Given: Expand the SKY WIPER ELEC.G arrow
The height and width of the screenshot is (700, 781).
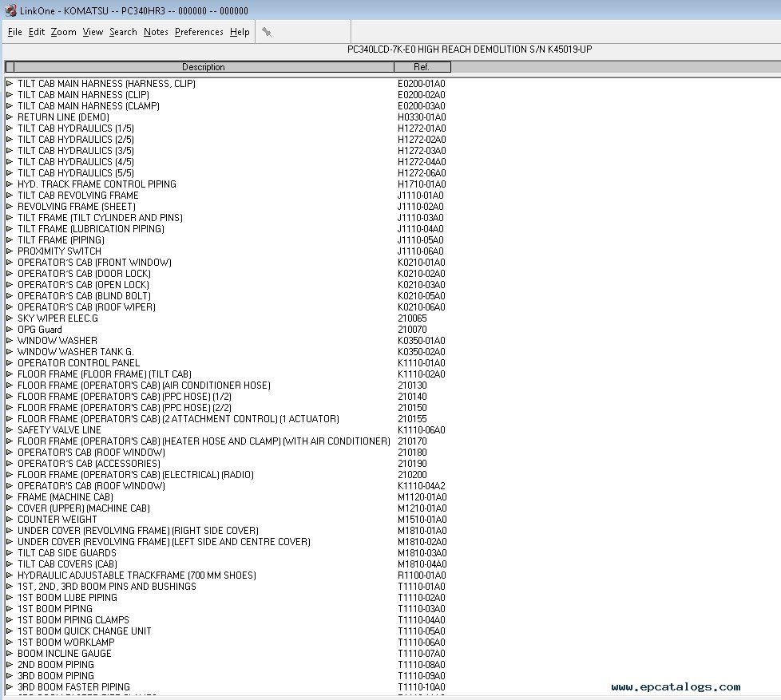Looking at the screenshot, I should [10, 318].
